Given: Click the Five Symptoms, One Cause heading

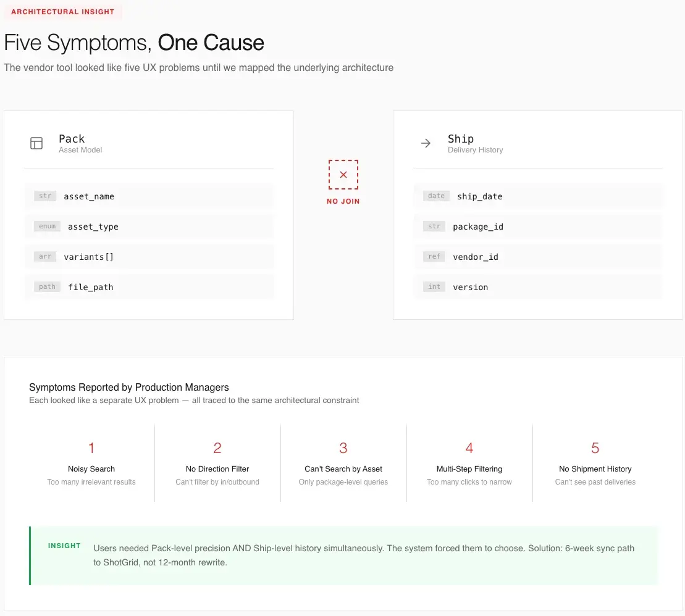Looking at the screenshot, I should [x=134, y=43].
